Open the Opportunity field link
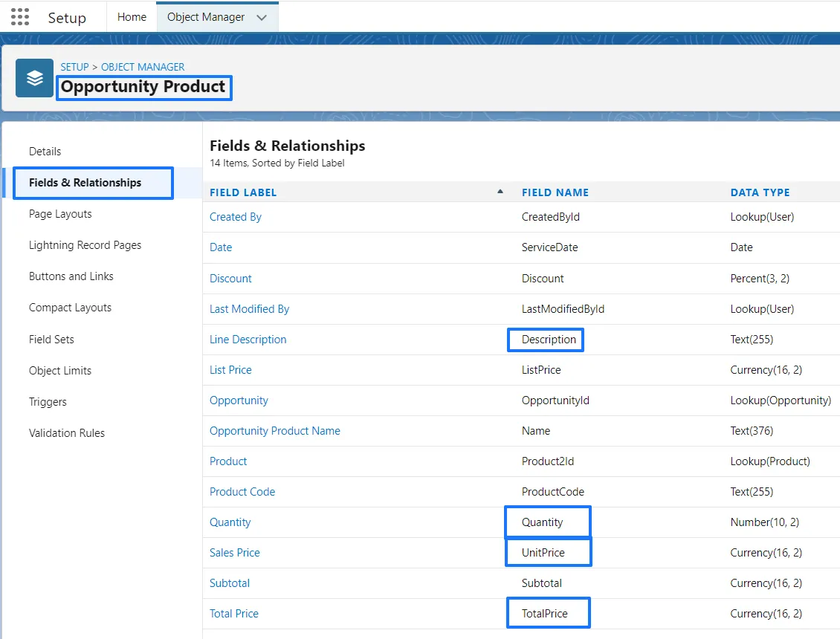Screen dimensions: 840x639 pos(239,400)
